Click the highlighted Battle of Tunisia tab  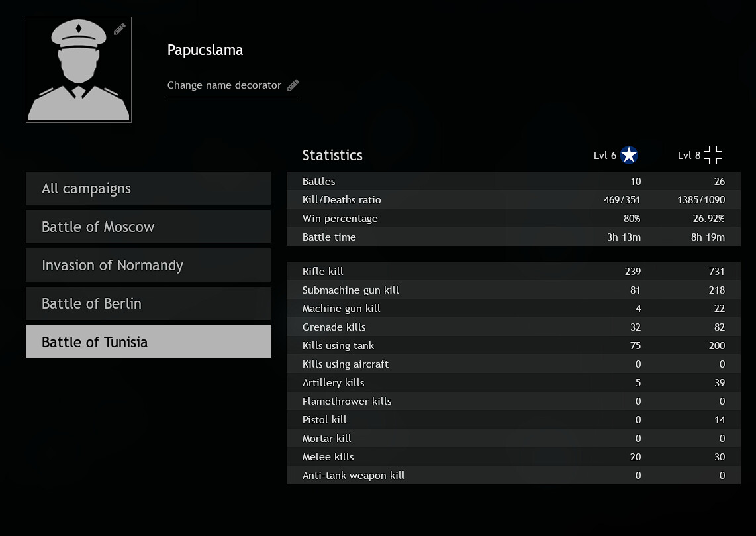(x=148, y=342)
